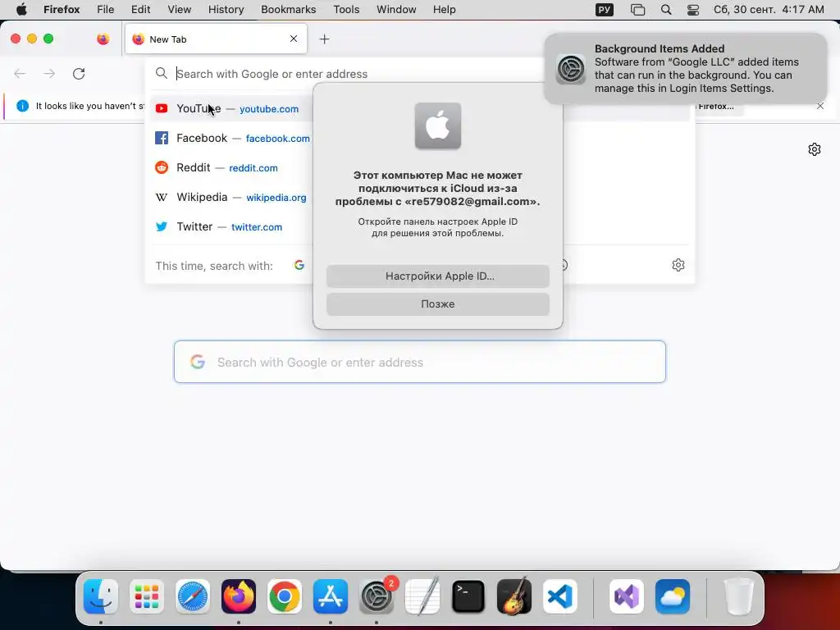The width and height of the screenshot is (840, 630).
Task: Switch input source РУ in menu bar
Action: [605, 10]
